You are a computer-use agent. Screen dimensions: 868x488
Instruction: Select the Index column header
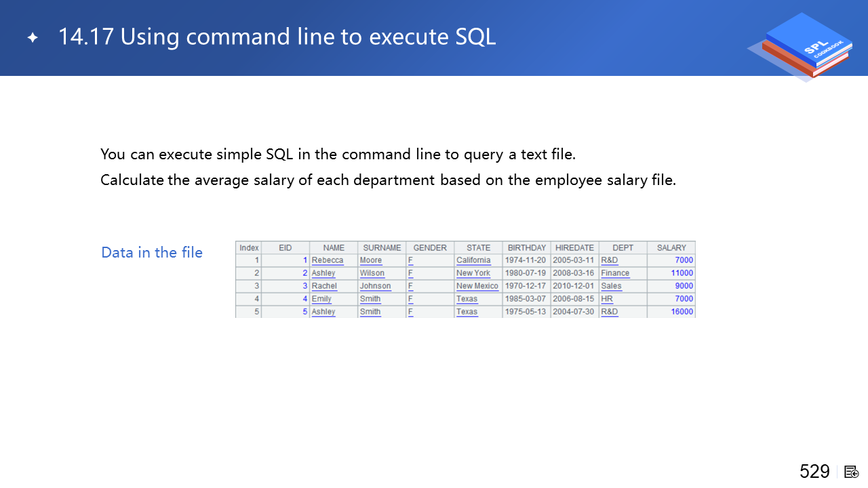pos(249,248)
